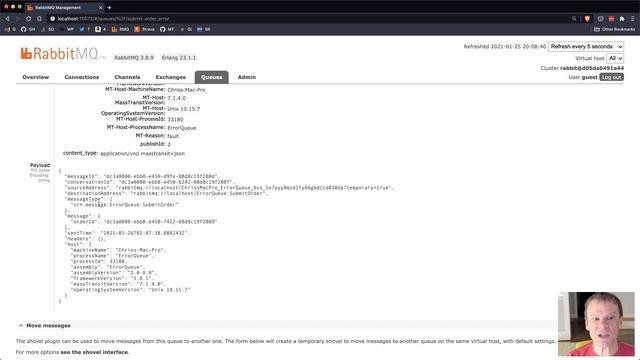Close the RabbitMQ Management tab
The width and height of the screenshot is (640, 360).
pos(100,8)
